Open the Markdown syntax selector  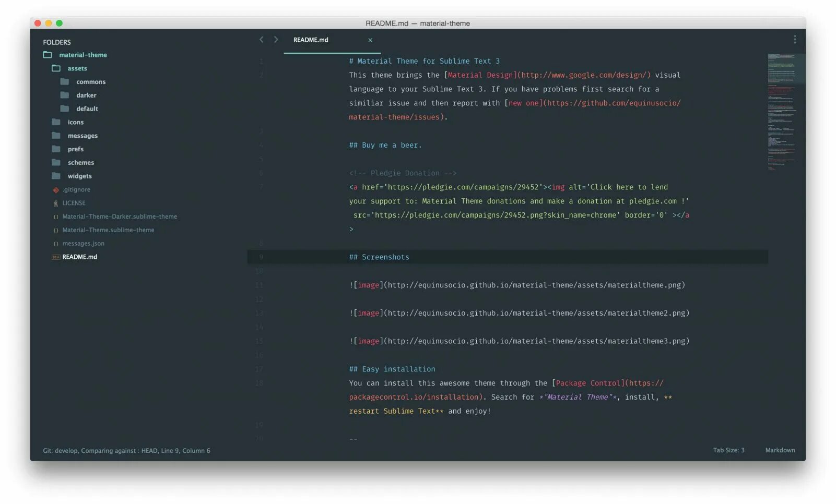780,450
